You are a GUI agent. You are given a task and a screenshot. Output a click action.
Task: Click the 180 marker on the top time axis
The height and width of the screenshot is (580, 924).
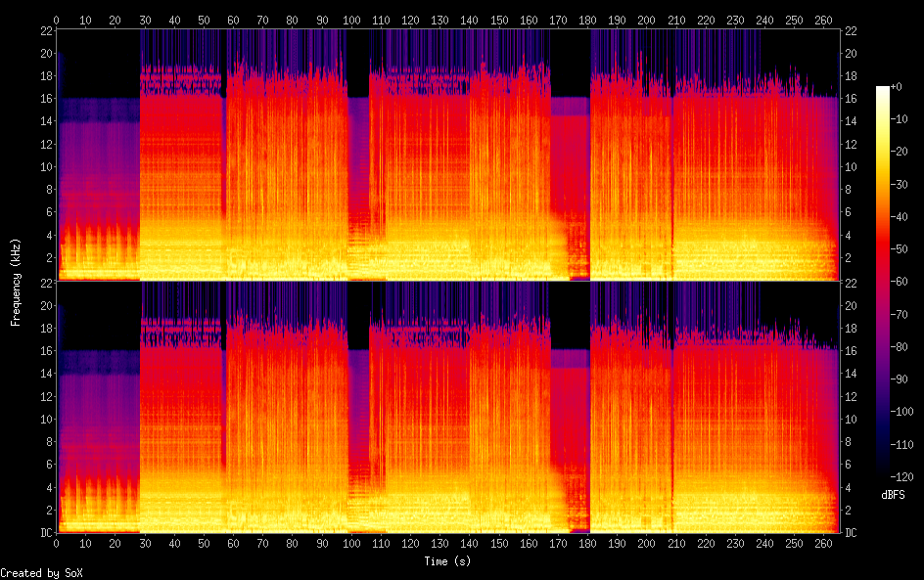587,20
